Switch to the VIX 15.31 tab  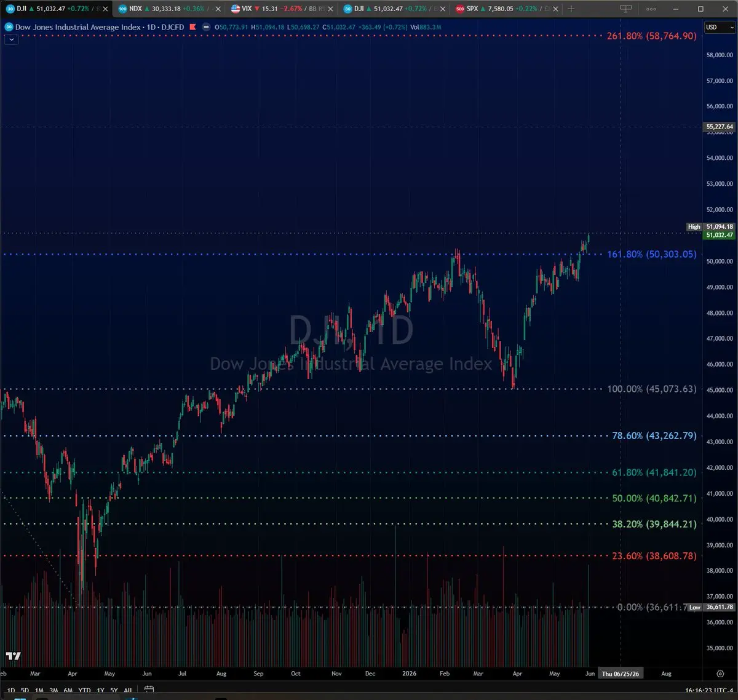tap(282, 9)
